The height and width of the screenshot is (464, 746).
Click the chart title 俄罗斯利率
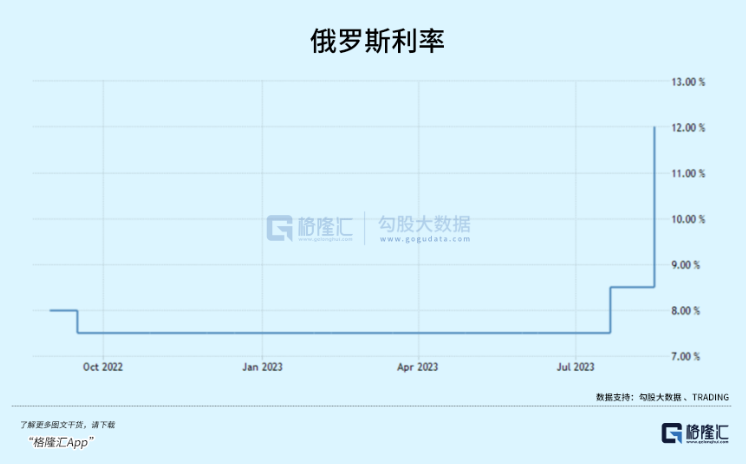pyautogui.click(x=373, y=42)
